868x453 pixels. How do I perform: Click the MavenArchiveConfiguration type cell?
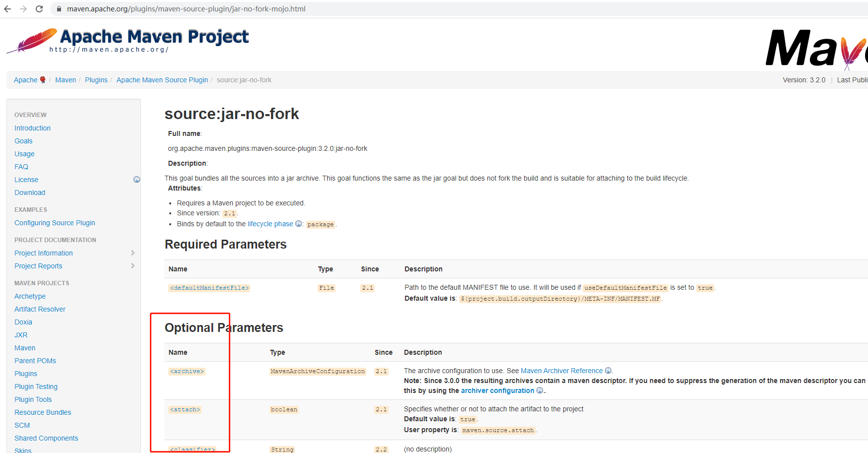tap(318, 371)
